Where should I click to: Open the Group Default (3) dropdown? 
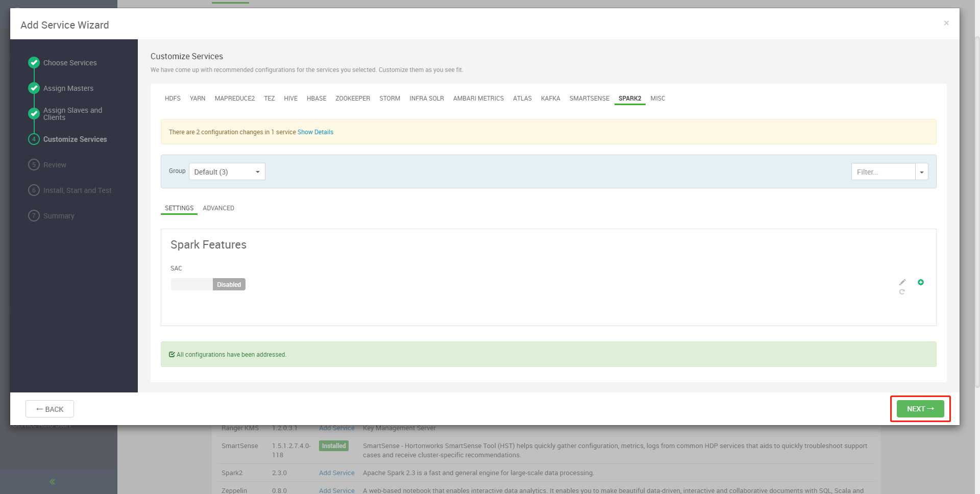pyautogui.click(x=227, y=171)
